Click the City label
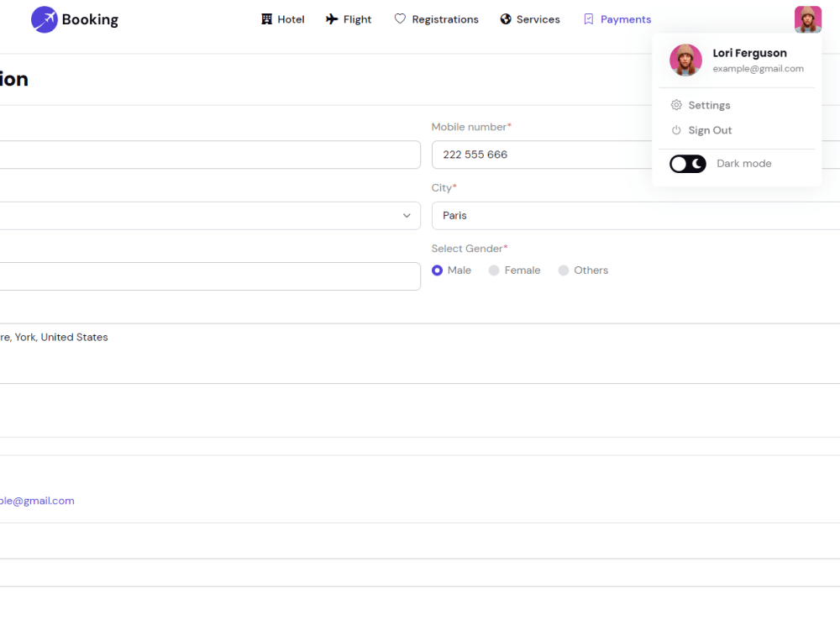The image size is (840, 630). pyautogui.click(x=444, y=188)
